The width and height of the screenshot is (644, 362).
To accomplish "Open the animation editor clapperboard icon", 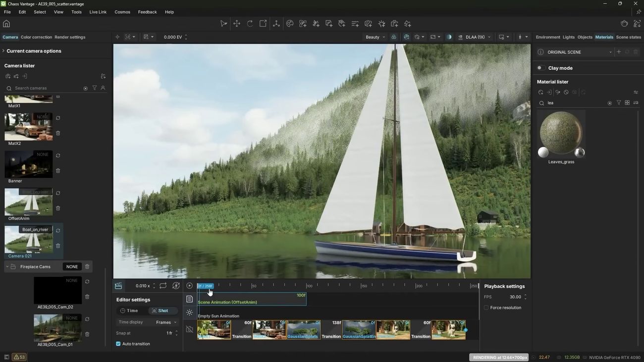I will 118,286.
